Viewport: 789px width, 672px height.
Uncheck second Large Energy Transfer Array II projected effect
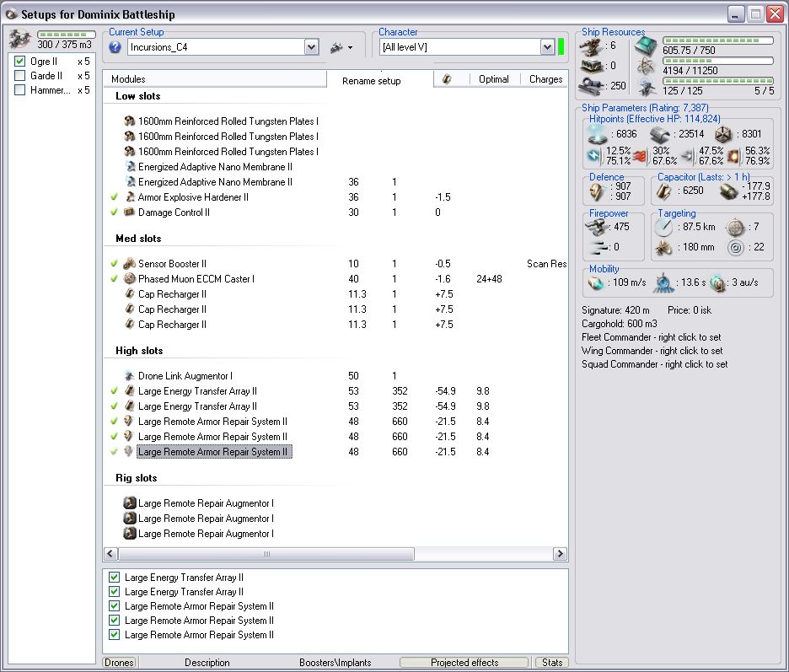115,591
